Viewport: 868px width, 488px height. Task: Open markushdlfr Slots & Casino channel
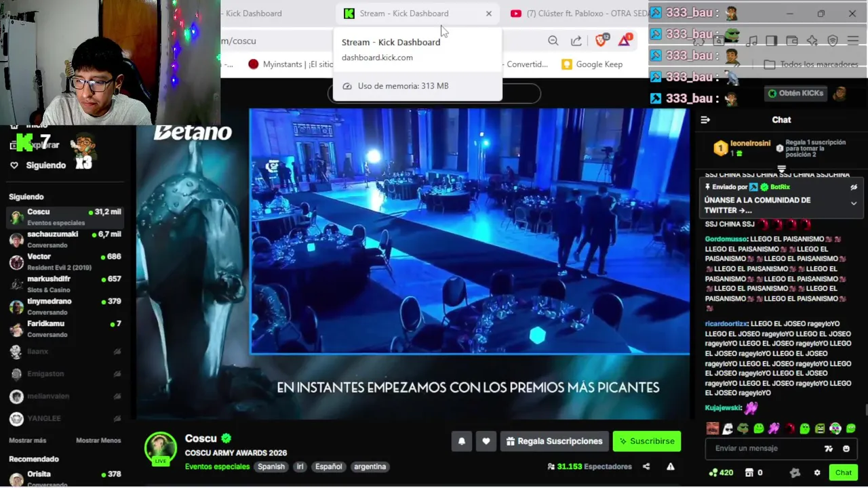click(66, 284)
